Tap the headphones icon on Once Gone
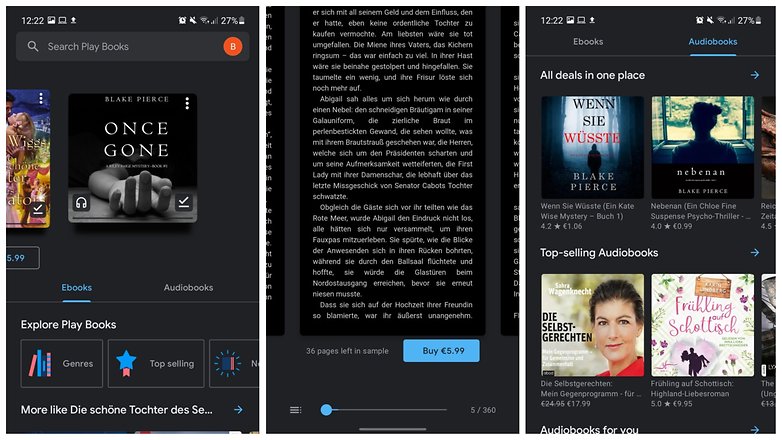 tap(81, 203)
